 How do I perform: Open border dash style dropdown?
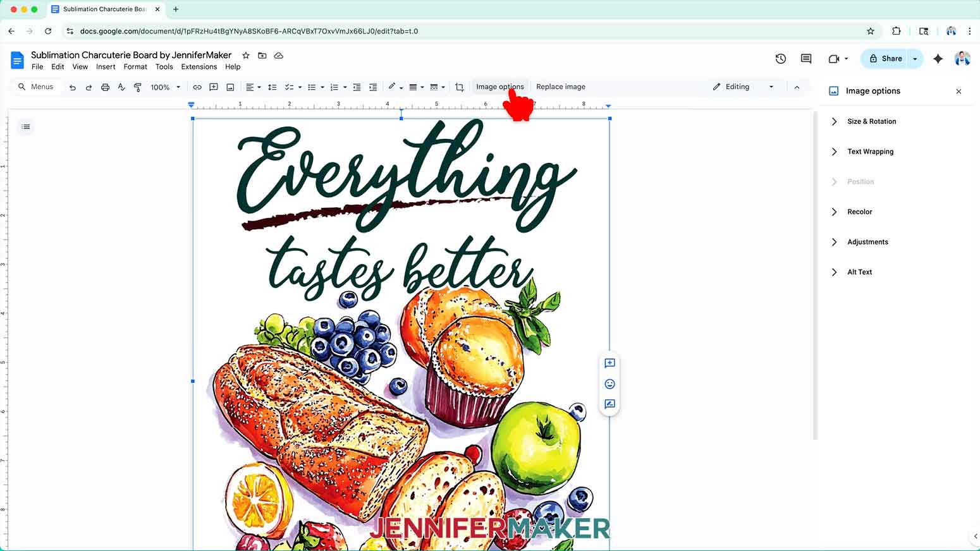pyautogui.click(x=437, y=87)
